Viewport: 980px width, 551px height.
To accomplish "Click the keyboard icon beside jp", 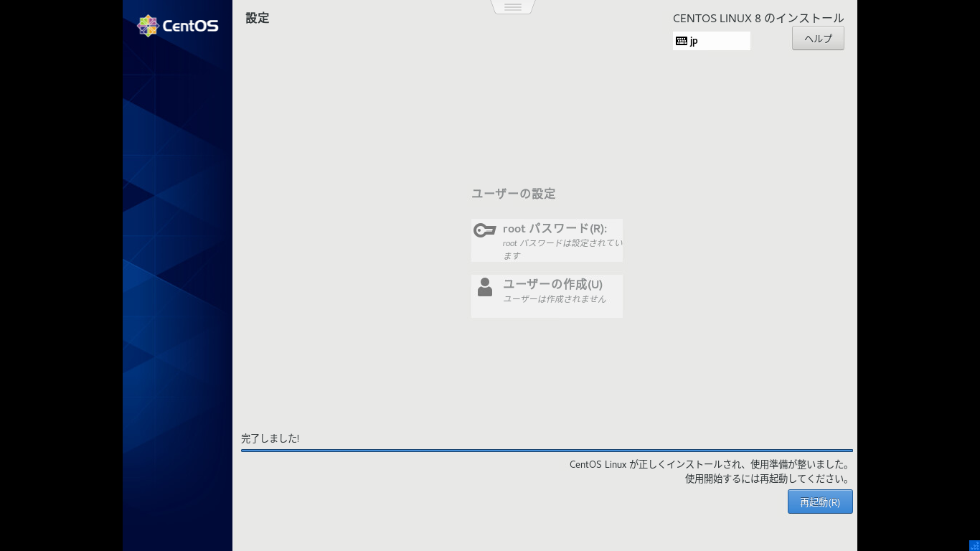I will click(x=682, y=41).
